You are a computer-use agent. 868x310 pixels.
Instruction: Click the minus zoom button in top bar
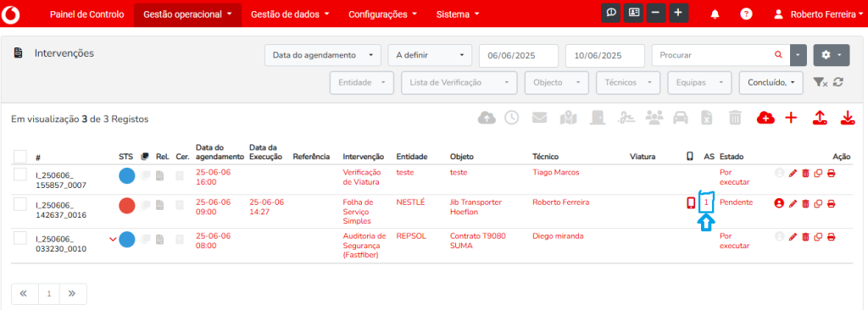click(x=656, y=14)
